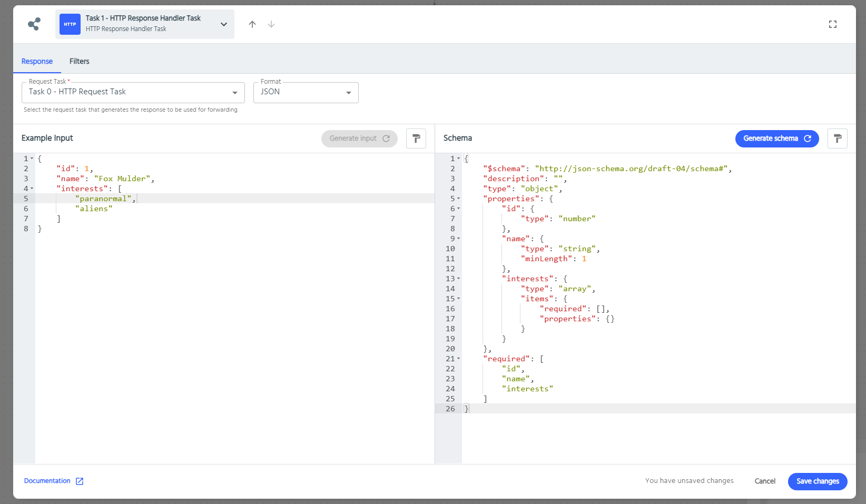Click "You have unsaved changes" status text
The image size is (866, 504).
689,481
